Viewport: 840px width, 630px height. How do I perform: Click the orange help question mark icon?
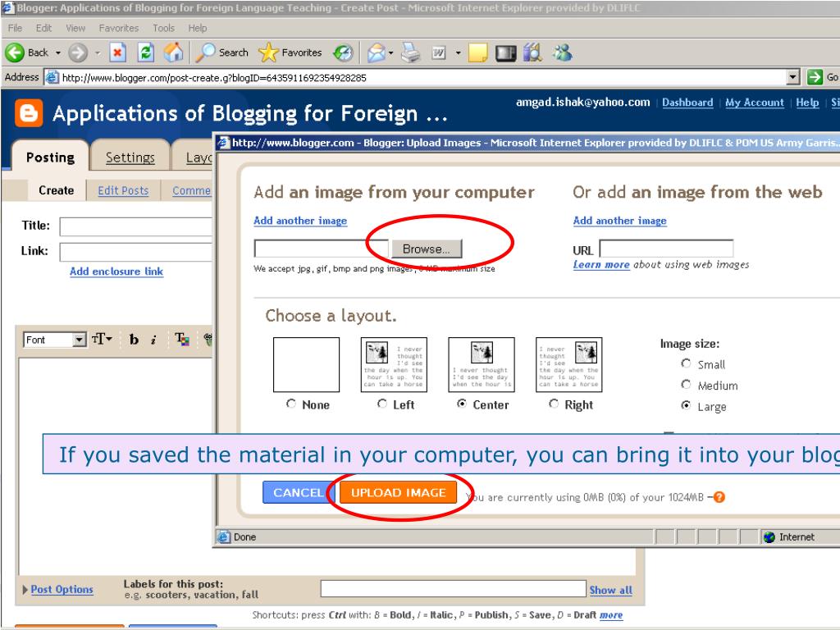coord(719,497)
